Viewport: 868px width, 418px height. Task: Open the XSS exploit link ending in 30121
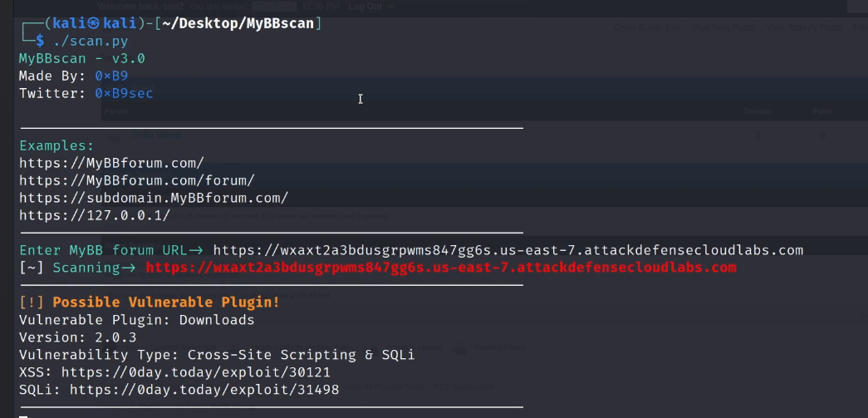pyautogui.click(x=196, y=372)
